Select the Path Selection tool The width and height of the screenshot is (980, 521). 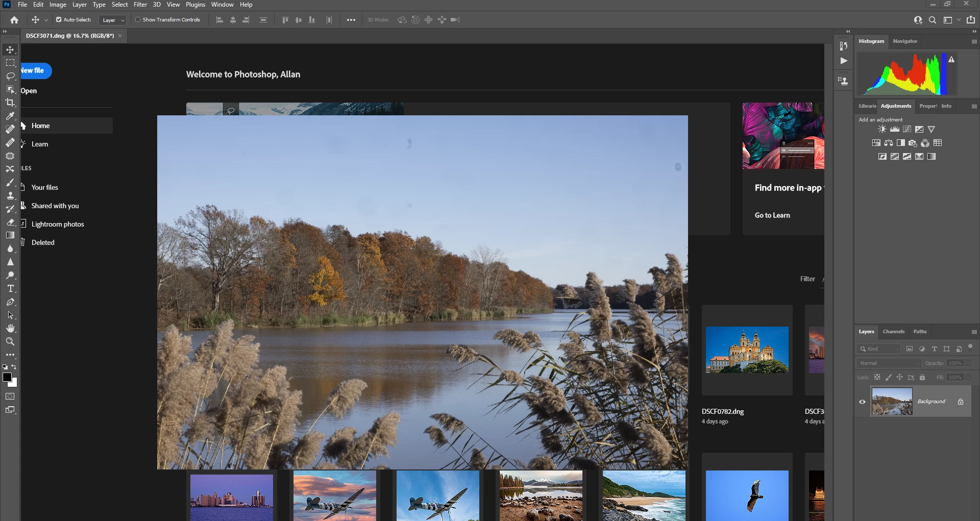coord(10,315)
